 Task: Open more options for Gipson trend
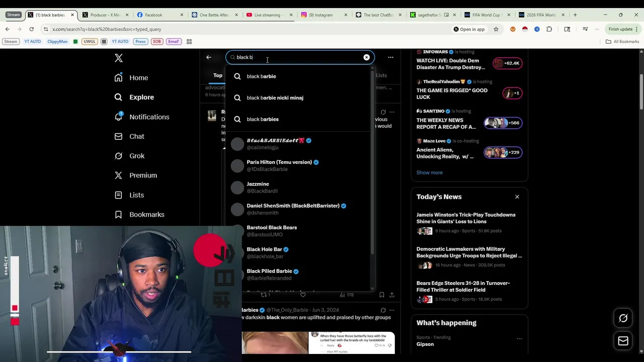pyautogui.click(x=519, y=338)
